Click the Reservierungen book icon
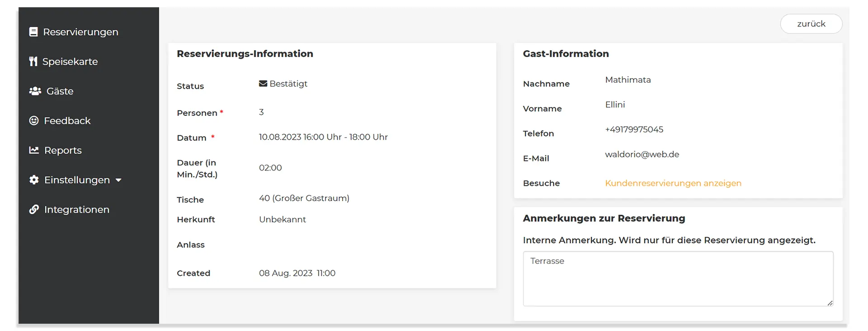The width and height of the screenshot is (868, 331). pos(33,32)
